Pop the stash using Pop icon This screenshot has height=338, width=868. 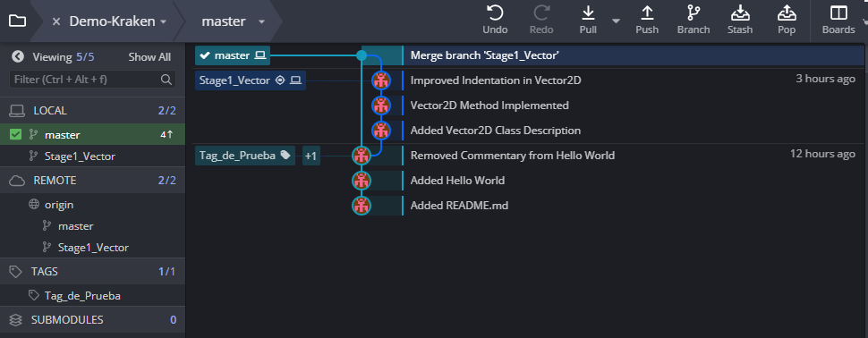pos(786,13)
